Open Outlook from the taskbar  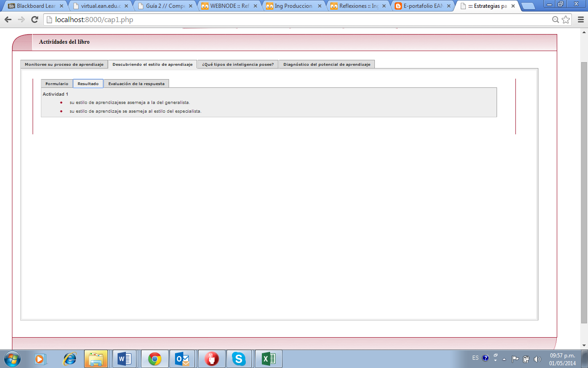pos(182,359)
